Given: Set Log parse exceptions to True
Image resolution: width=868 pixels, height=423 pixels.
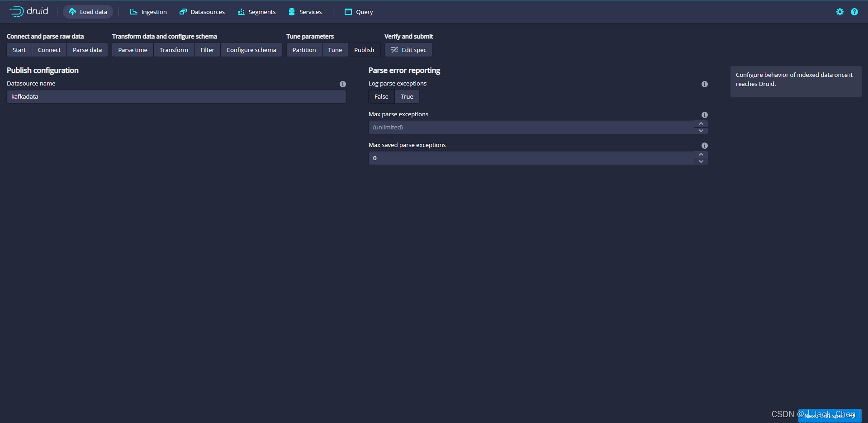Looking at the screenshot, I should point(407,96).
